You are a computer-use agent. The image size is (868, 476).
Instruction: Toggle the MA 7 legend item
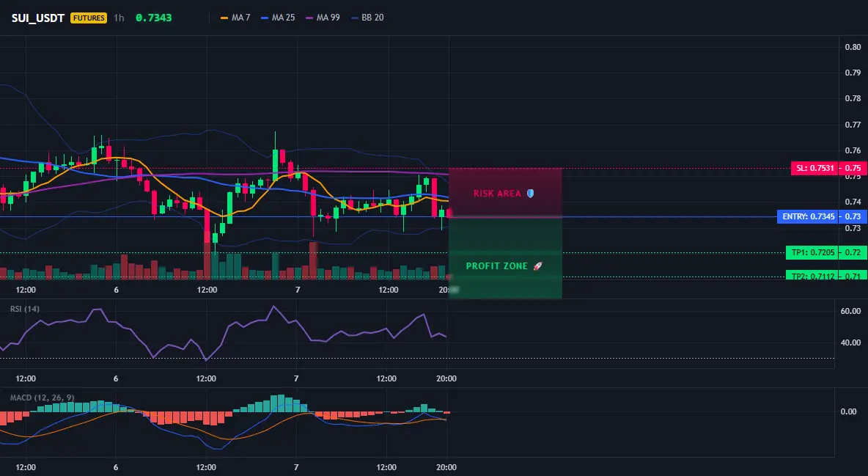click(x=236, y=18)
